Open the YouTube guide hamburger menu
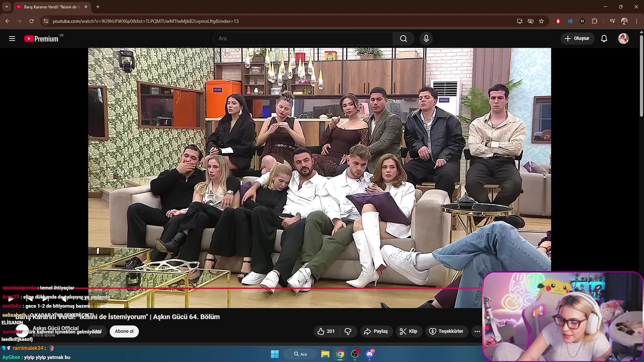This screenshot has width=644, height=362. [12, 38]
